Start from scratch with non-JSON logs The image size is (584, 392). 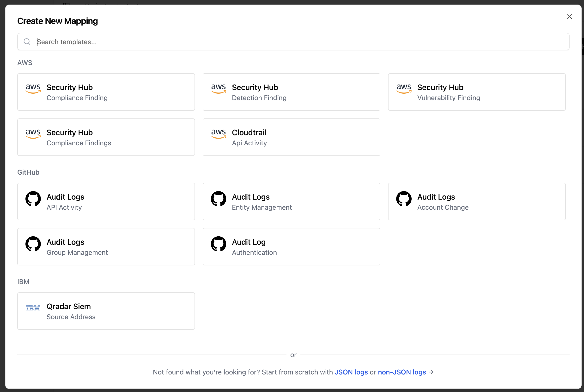401,372
